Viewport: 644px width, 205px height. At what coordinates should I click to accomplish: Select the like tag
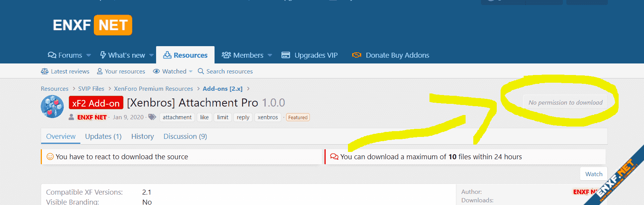point(204,117)
